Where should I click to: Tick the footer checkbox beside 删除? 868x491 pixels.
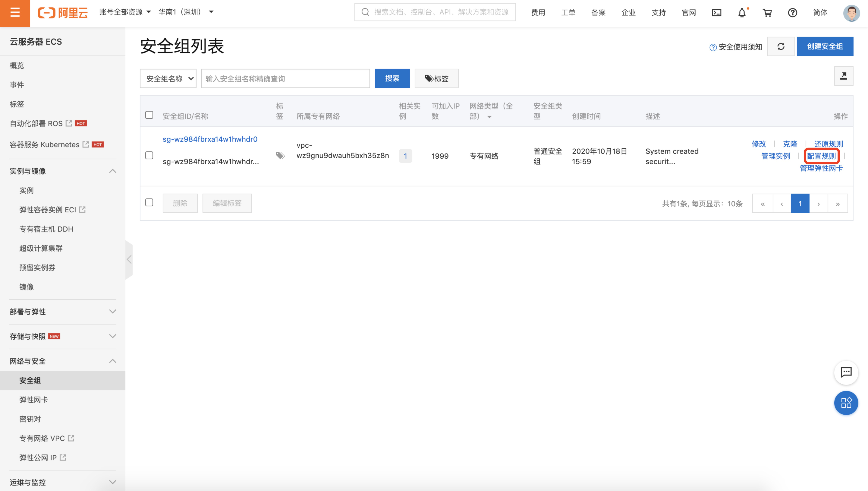(149, 202)
